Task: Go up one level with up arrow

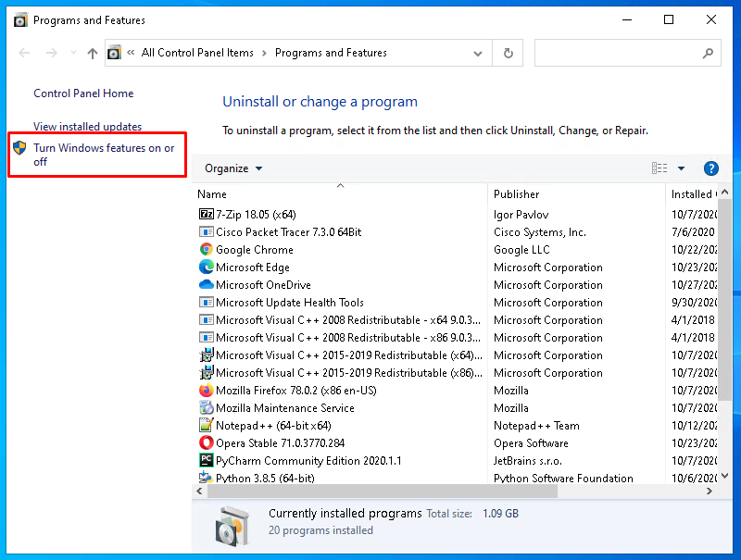Action: tap(92, 53)
